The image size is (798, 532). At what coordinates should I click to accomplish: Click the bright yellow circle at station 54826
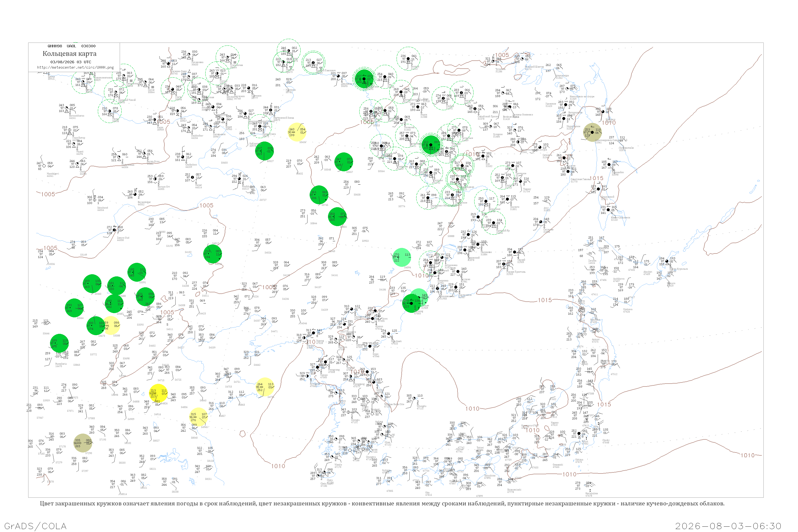pos(159,393)
